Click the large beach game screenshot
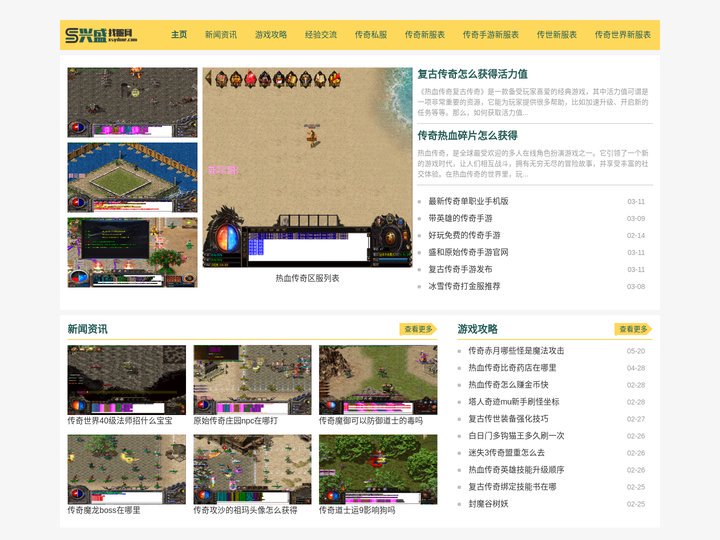The image size is (720, 540). (x=307, y=167)
